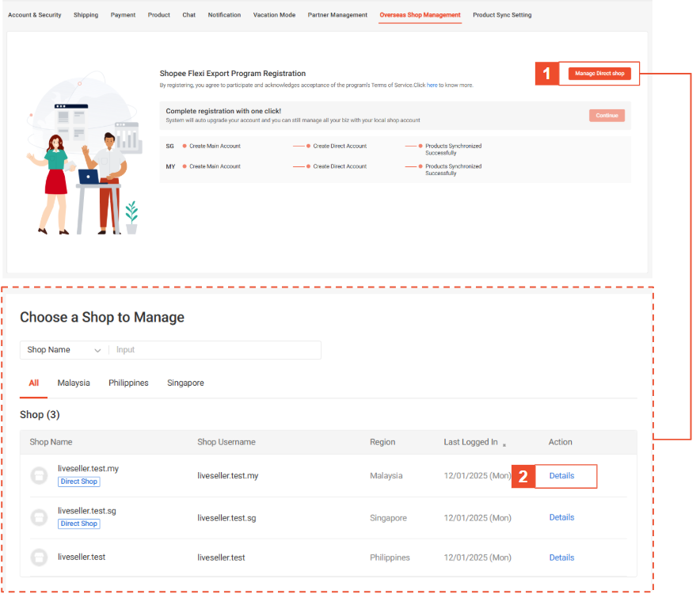This screenshot has width=700, height=594.
Task: Select the Notification tab
Action: click(224, 15)
